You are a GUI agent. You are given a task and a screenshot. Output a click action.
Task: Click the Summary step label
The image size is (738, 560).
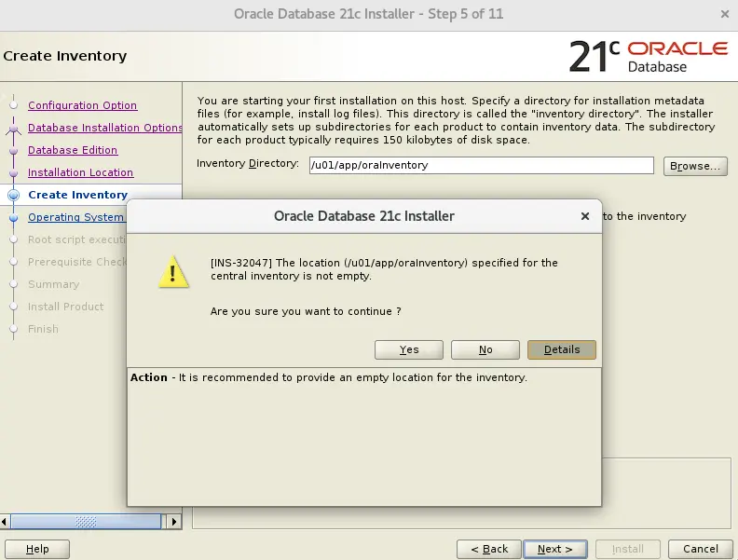pyautogui.click(x=54, y=284)
